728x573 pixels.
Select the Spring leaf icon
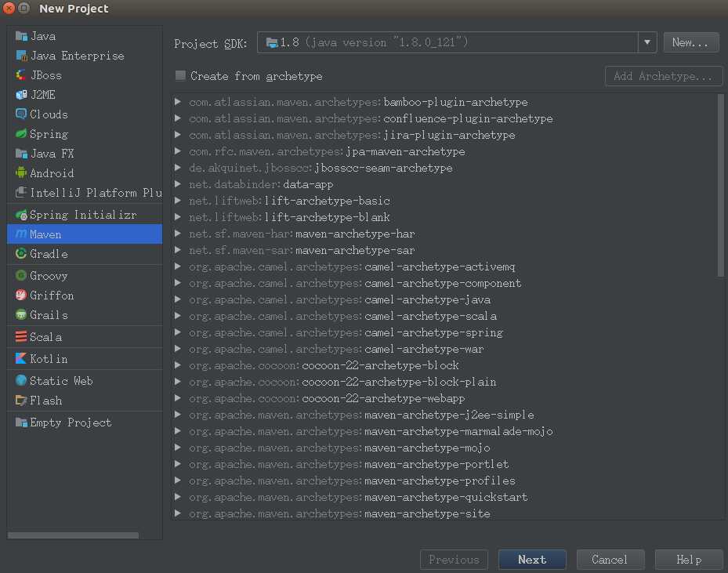click(21, 134)
